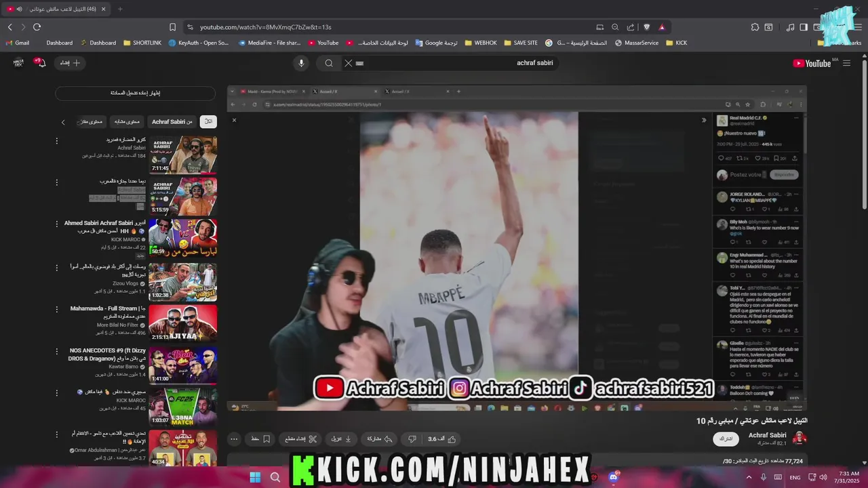Click Achraf Sabiri channel avatar

tap(800, 439)
